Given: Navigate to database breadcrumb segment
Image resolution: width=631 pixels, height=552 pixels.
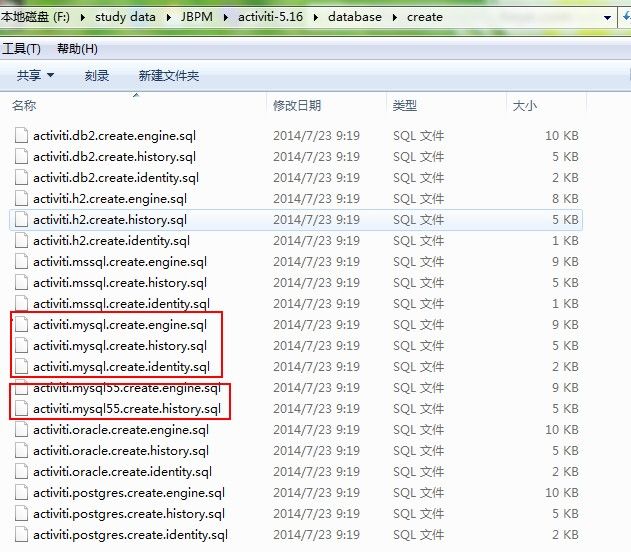Looking at the screenshot, I should click(355, 17).
